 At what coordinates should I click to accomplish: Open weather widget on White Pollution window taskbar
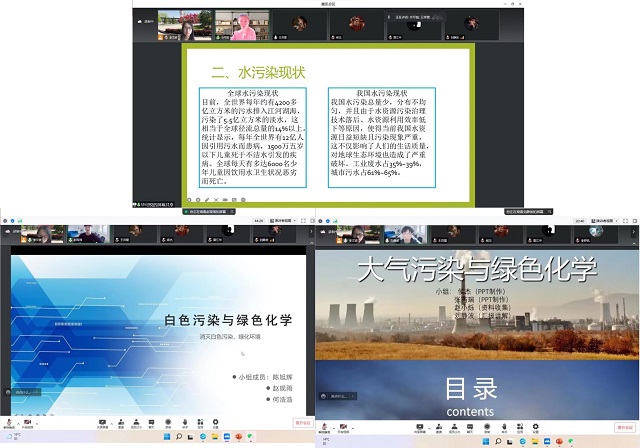pos(12,437)
